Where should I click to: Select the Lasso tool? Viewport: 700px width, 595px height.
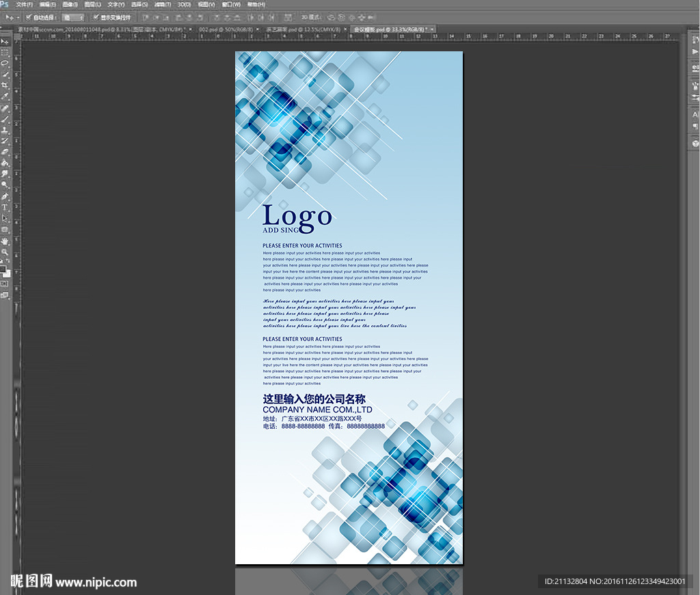(x=5, y=64)
